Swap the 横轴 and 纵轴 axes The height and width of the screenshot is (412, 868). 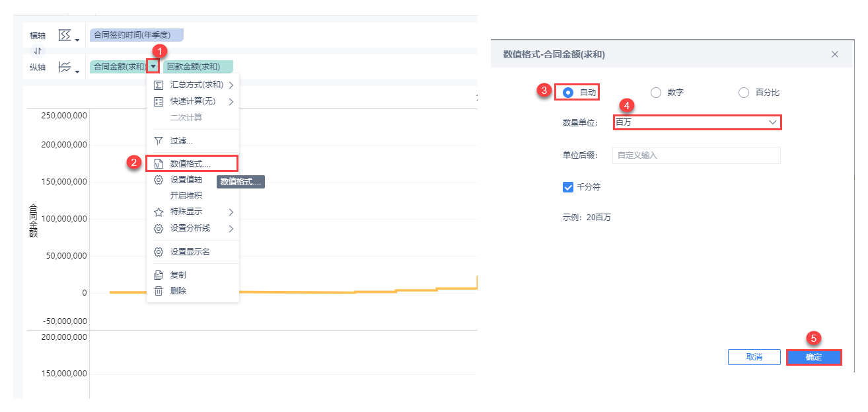pyautogui.click(x=38, y=51)
